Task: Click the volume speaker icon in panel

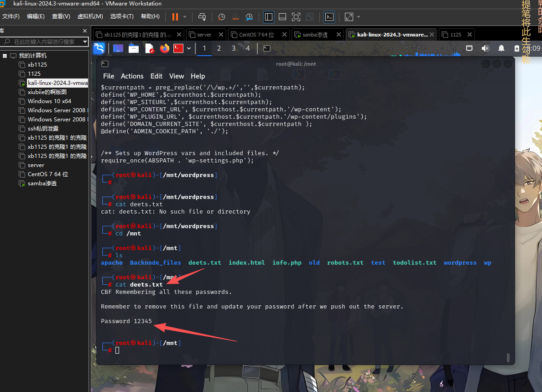Action: pyautogui.click(x=485, y=48)
